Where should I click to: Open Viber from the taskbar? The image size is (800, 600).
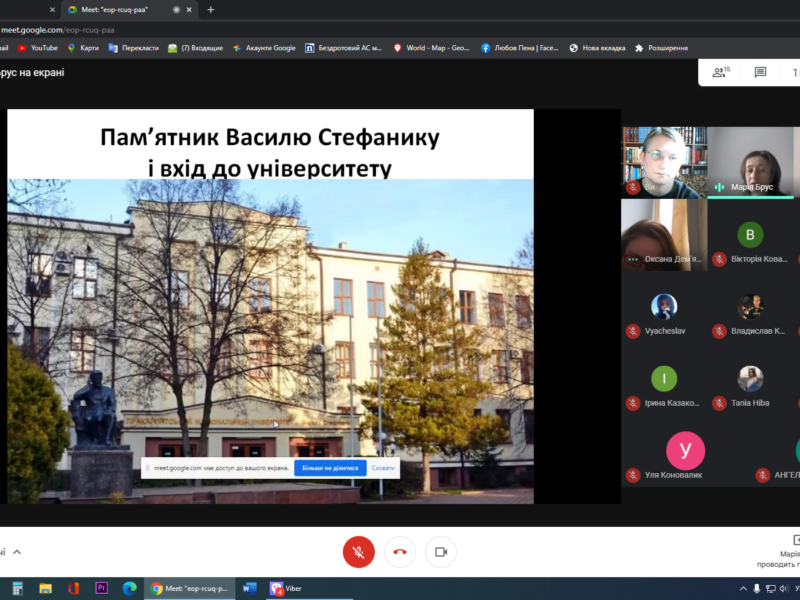coord(285,588)
